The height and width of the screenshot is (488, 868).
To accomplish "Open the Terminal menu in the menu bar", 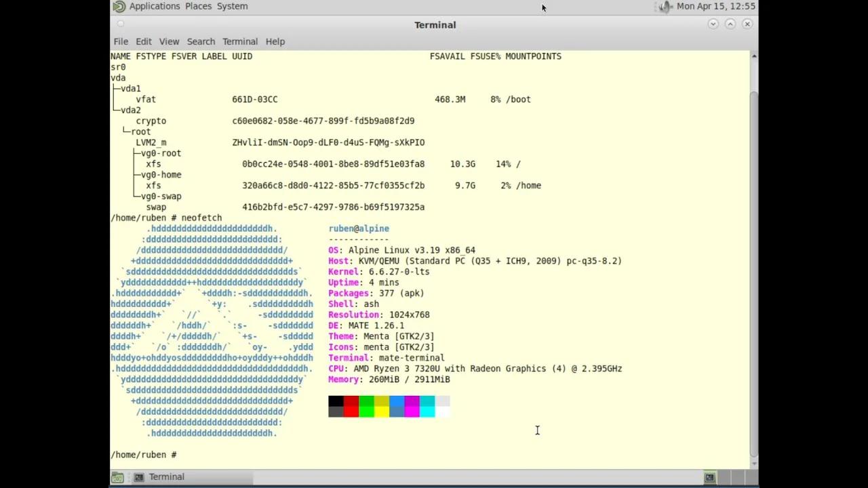I will click(240, 41).
